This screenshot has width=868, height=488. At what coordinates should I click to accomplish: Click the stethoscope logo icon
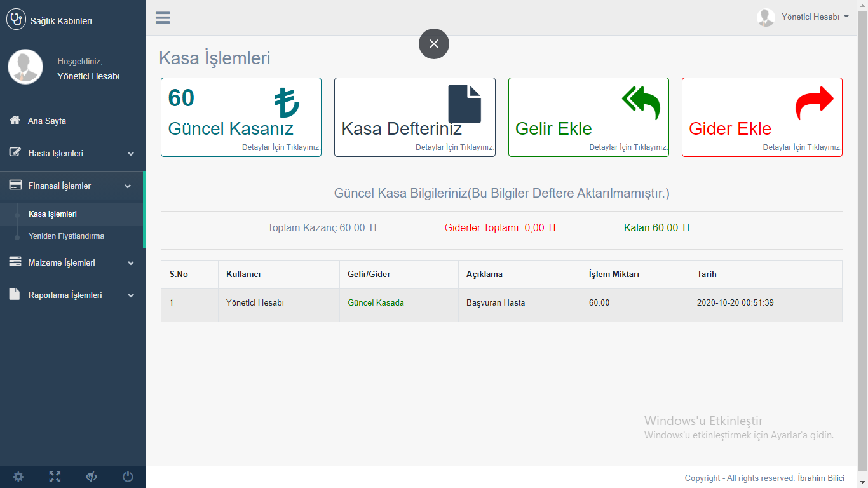[x=16, y=20]
